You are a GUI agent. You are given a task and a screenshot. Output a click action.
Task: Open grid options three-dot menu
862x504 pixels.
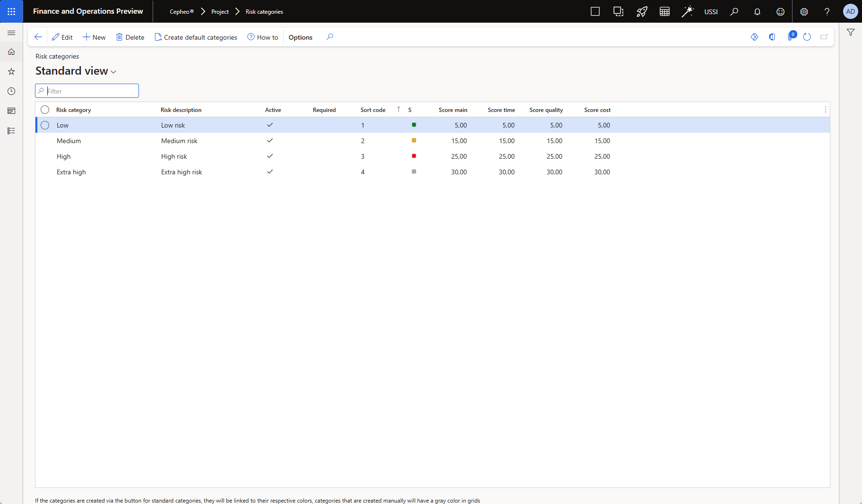click(x=825, y=110)
